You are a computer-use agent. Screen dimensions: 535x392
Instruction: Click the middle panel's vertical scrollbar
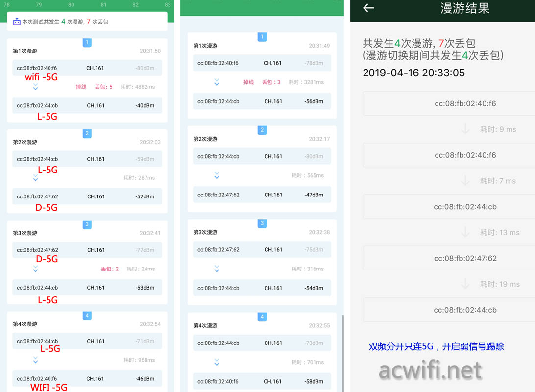pos(342,353)
